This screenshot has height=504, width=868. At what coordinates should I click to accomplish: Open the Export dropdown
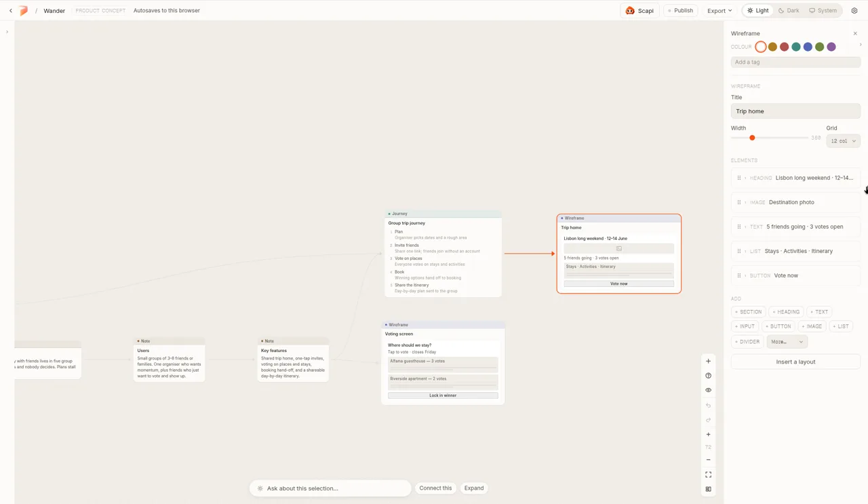tap(719, 11)
